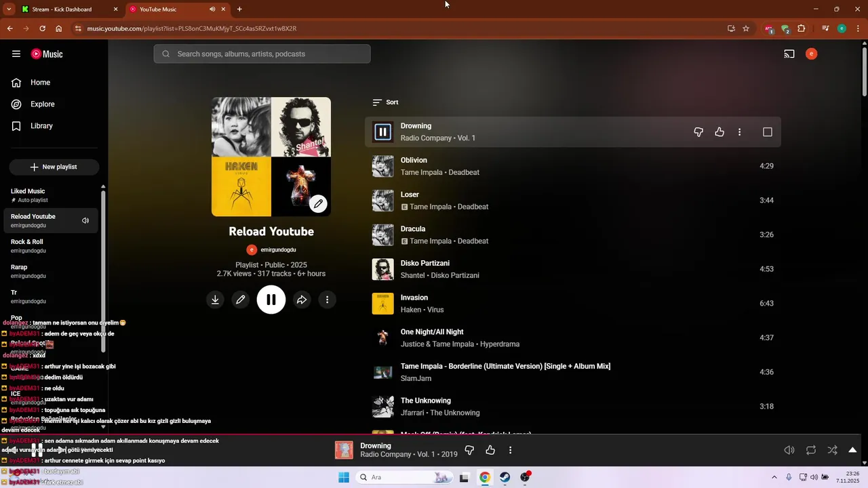
Task: Open the account avatar in YouTube Music header
Action: [x=811, y=54]
